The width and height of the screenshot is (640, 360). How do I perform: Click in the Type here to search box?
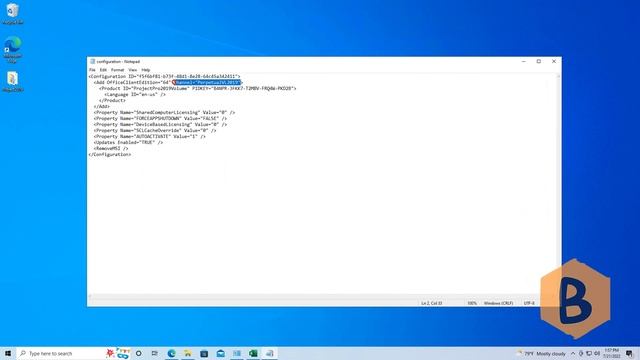61,353
